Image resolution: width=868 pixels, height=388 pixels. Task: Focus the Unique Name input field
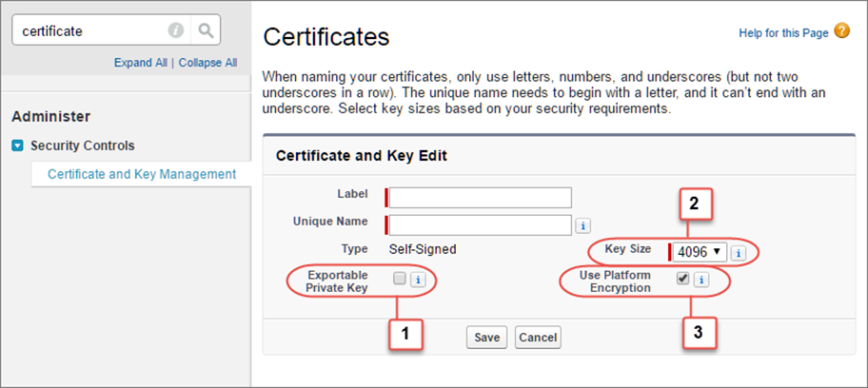tap(480, 224)
